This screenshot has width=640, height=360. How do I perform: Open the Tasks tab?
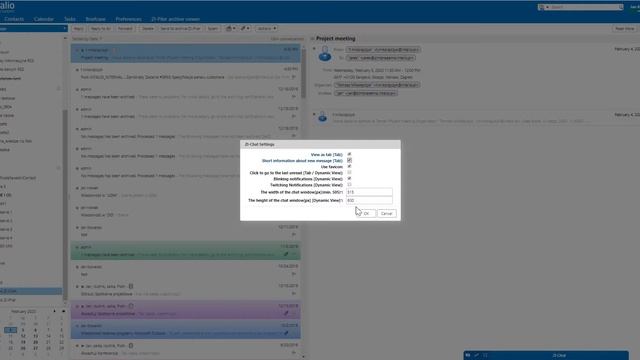pos(70,19)
